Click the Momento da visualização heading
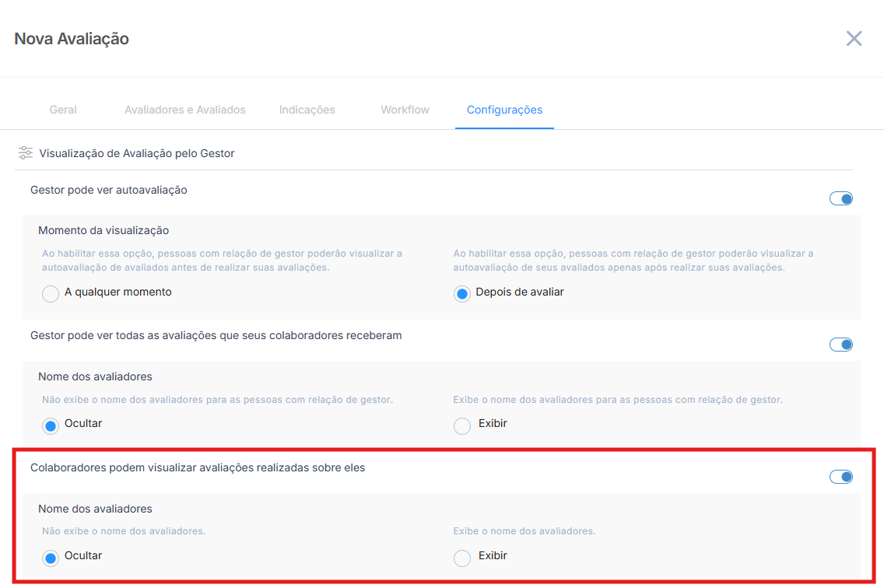Screen dimensions: 884x588 [103, 230]
